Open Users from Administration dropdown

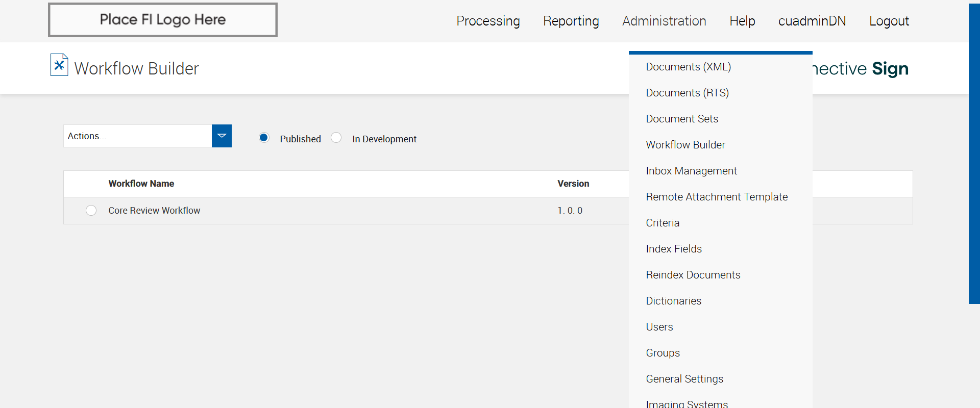tap(659, 327)
